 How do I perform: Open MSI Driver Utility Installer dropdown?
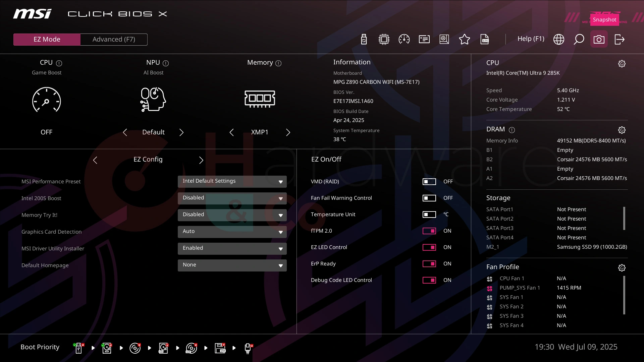(x=232, y=248)
